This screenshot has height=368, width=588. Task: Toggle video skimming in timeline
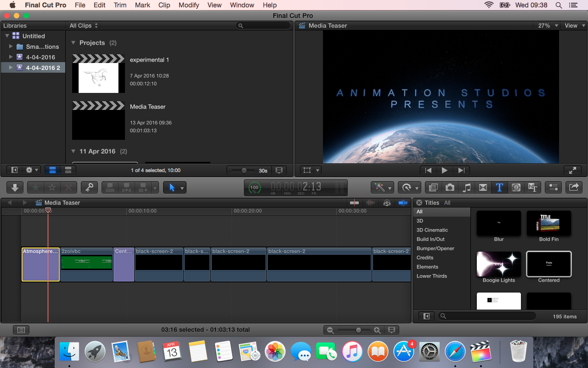354,203
